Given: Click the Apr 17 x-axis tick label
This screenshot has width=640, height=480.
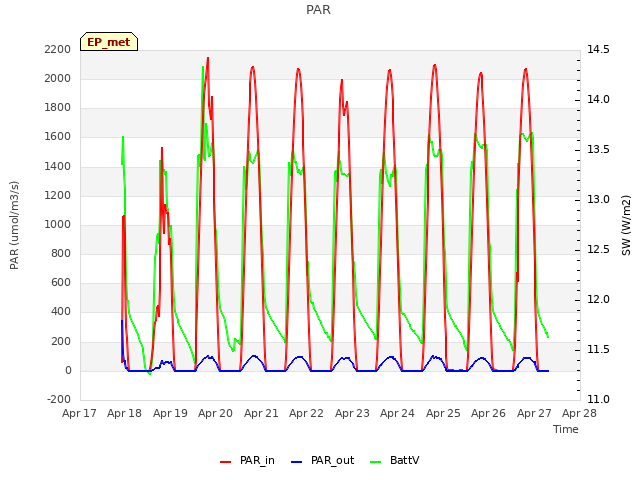Looking at the screenshot, I should coord(79,413).
